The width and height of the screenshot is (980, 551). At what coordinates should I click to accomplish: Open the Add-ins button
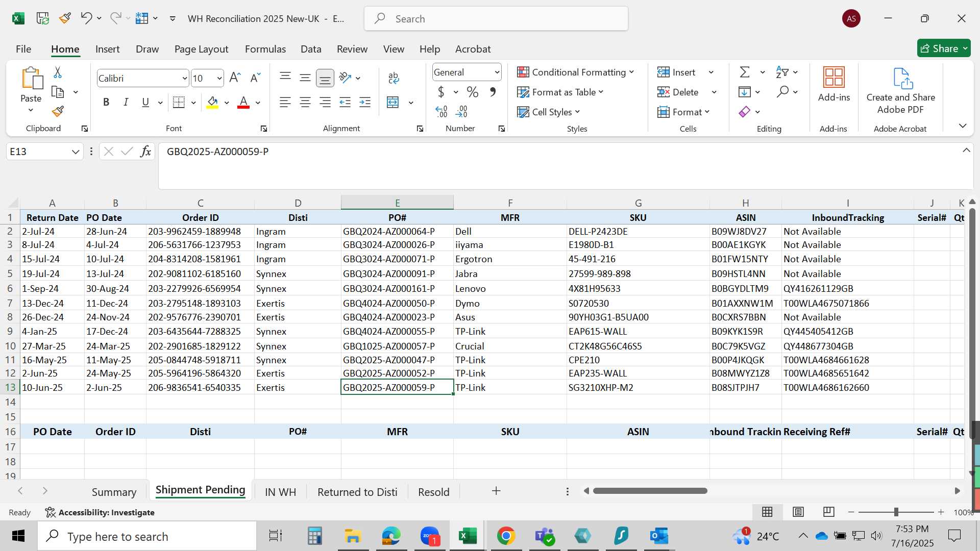[x=834, y=84]
